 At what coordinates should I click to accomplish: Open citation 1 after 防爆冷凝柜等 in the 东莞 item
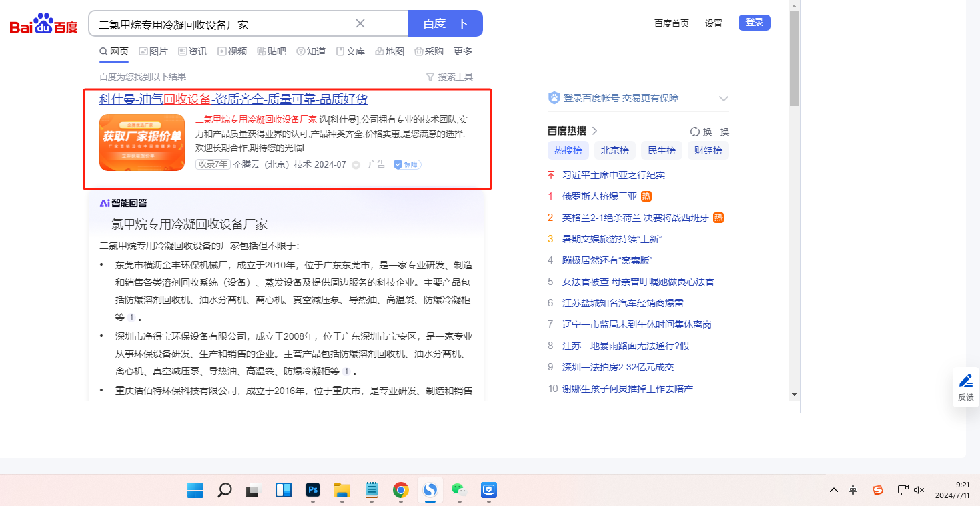[x=131, y=318]
